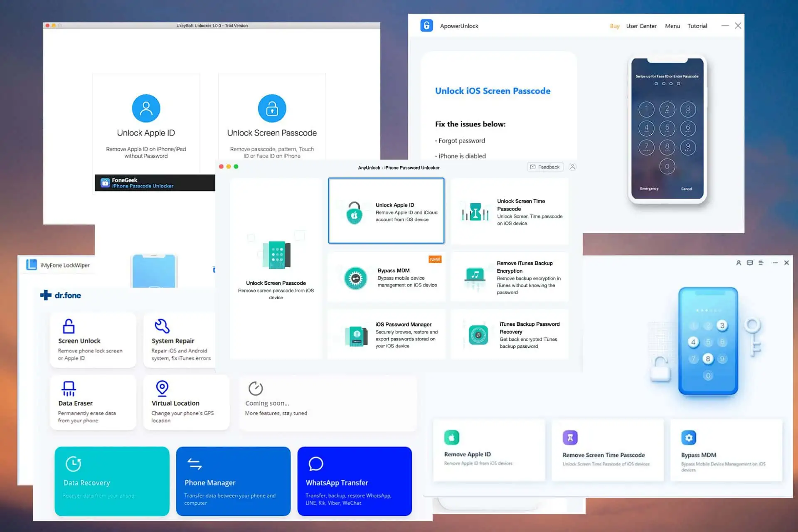This screenshot has width=798, height=532.
Task: Click the Virtual Location pin icon
Action: [162, 388]
